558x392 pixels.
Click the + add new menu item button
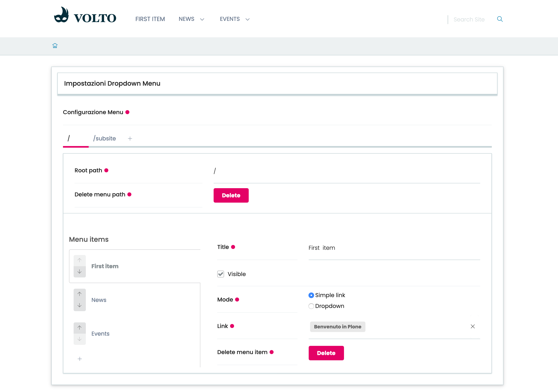(80, 359)
